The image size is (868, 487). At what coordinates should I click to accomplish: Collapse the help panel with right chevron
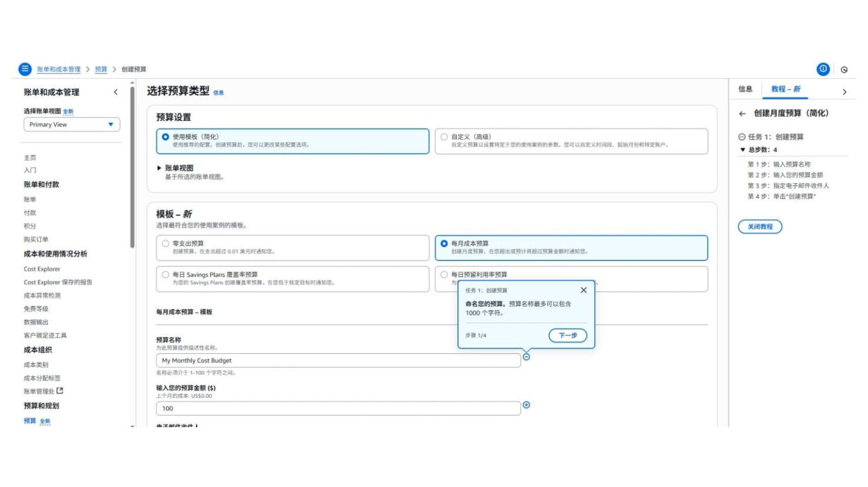(844, 92)
